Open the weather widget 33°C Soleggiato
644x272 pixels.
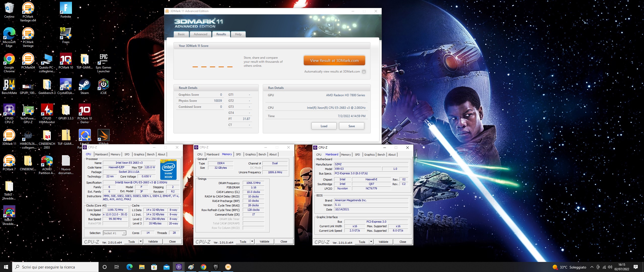tap(569, 267)
